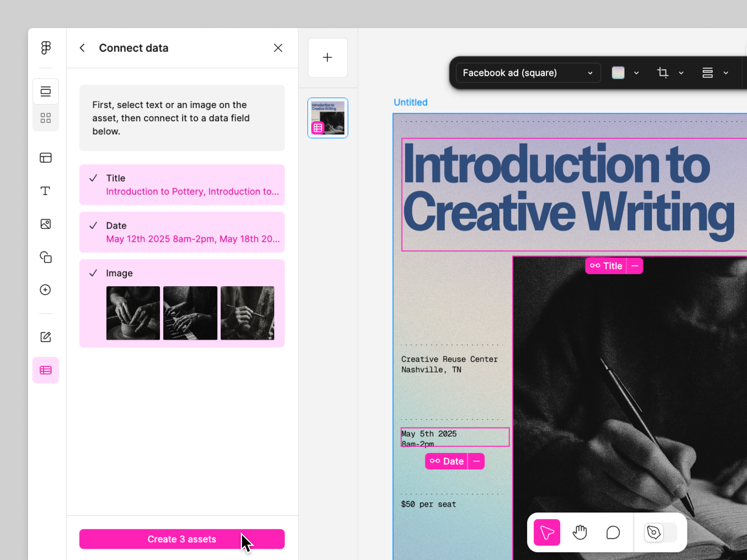Select the Text tool in the left sidebar
The width and height of the screenshot is (747, 560).
tap(46, 191)
